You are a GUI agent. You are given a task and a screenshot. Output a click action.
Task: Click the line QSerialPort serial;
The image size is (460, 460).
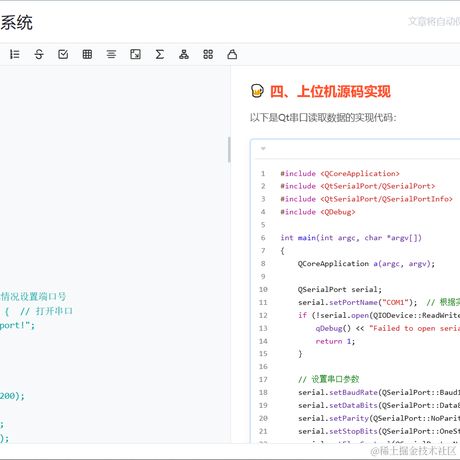pos(340,289)
